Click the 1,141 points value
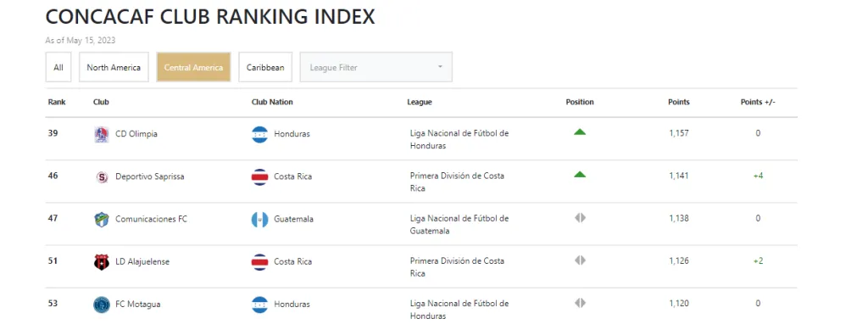Image resolution: width=868 pixels, height=330 pixels. [679, 176]
